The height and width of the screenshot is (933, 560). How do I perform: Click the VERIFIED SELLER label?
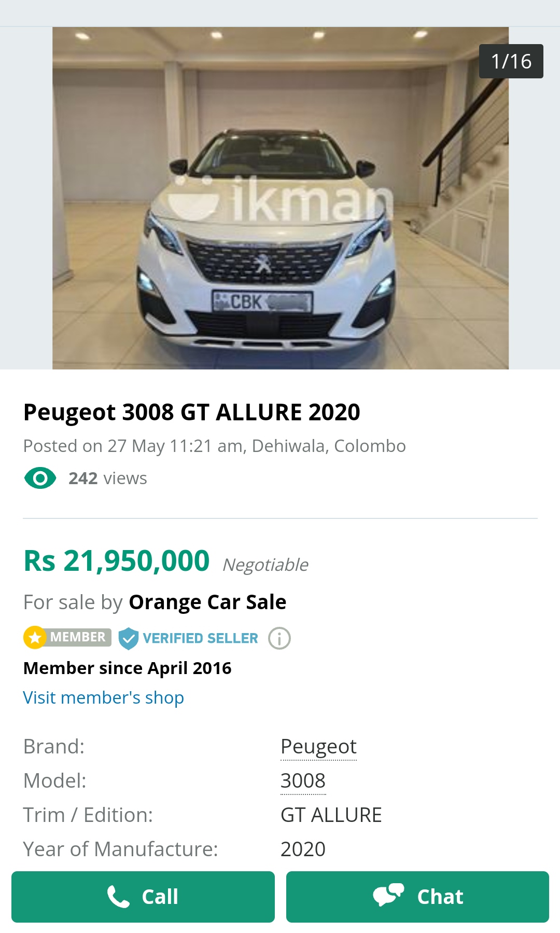(200, 638)
